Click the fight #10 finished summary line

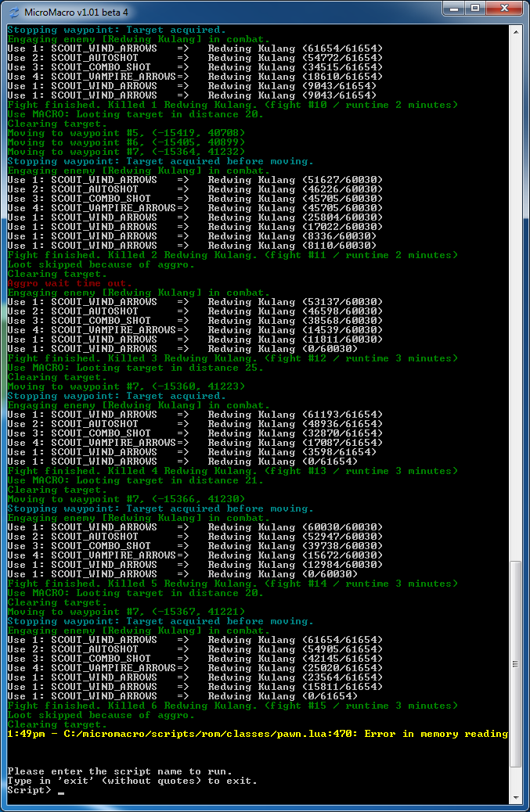[232, 105]
